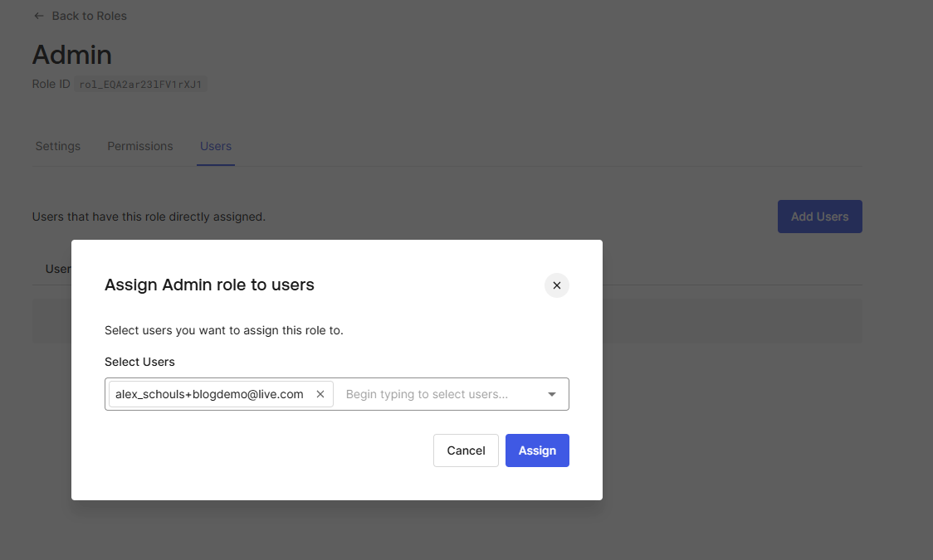Image resolution: width=933 pixels, height=560 pixels.
Task: Cancel the role assignment dialog
Action: click(x=466, y=450)
